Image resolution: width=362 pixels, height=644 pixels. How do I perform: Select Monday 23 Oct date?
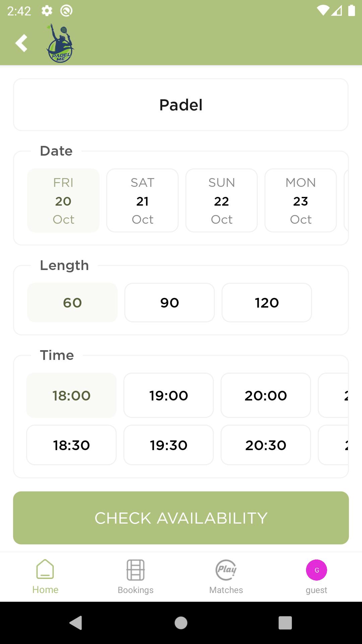click(301, 200)
